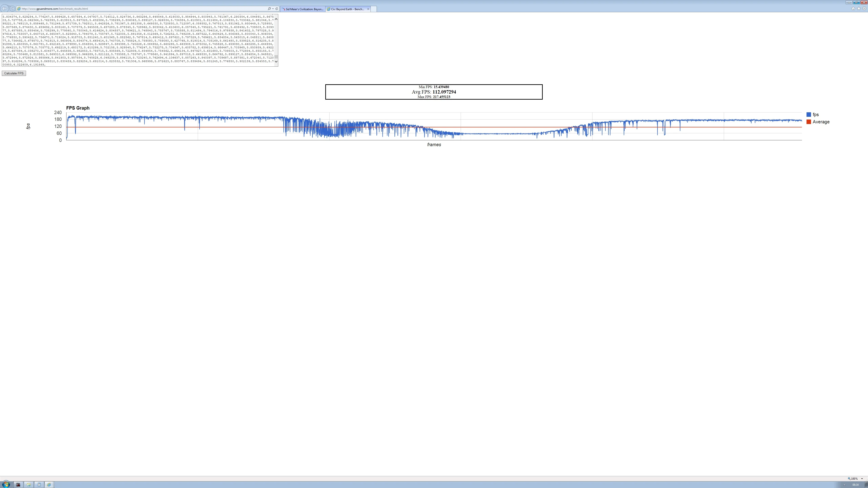Open Favorites star icon
Image resolution: width=868 pixels, height=488 pixels.
click(859, 9)
